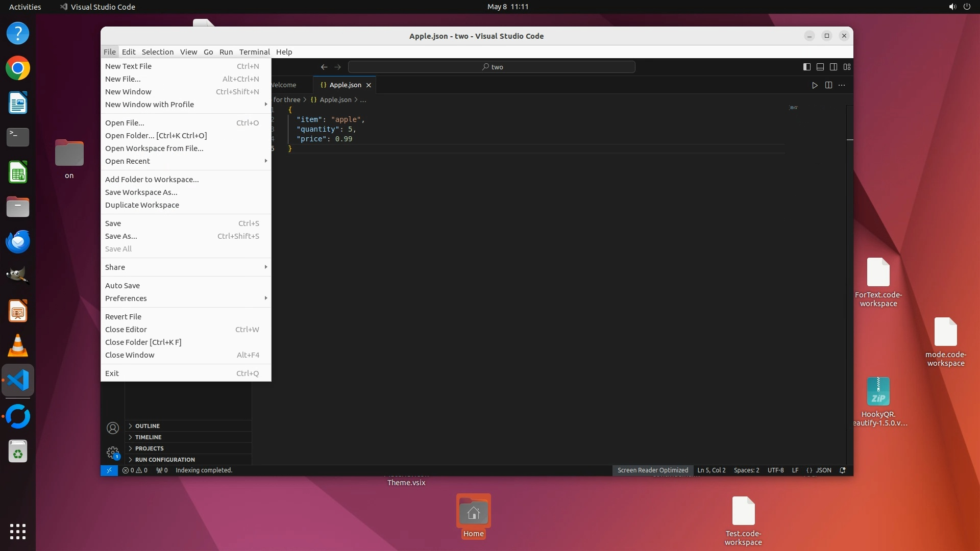Select Save As... from File menu
The width and height of the screenshot is (980, 551).
(121, 236)
